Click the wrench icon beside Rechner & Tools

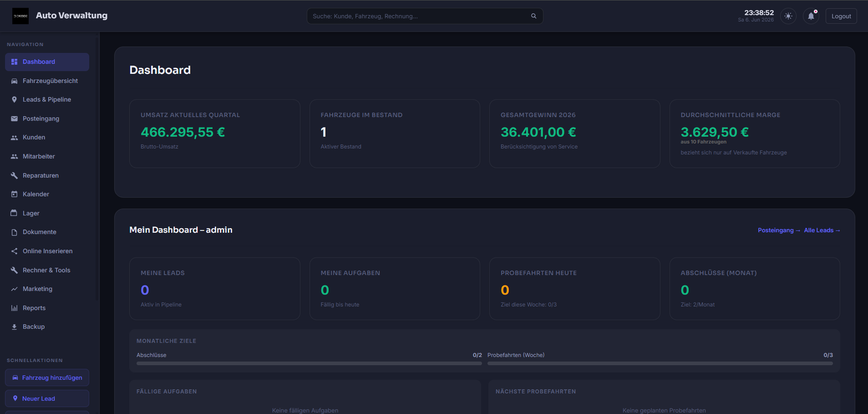pyautogui.click(x=15, y=270)
